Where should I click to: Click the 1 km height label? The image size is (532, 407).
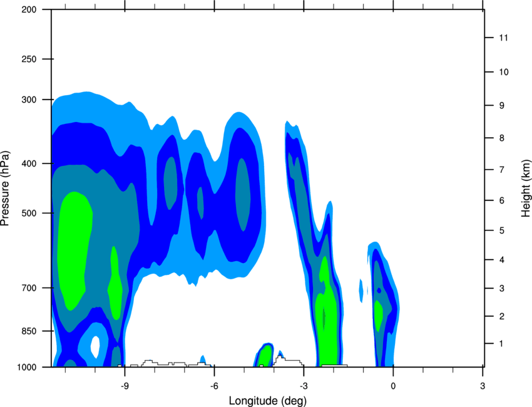click(x=501, y=344)
